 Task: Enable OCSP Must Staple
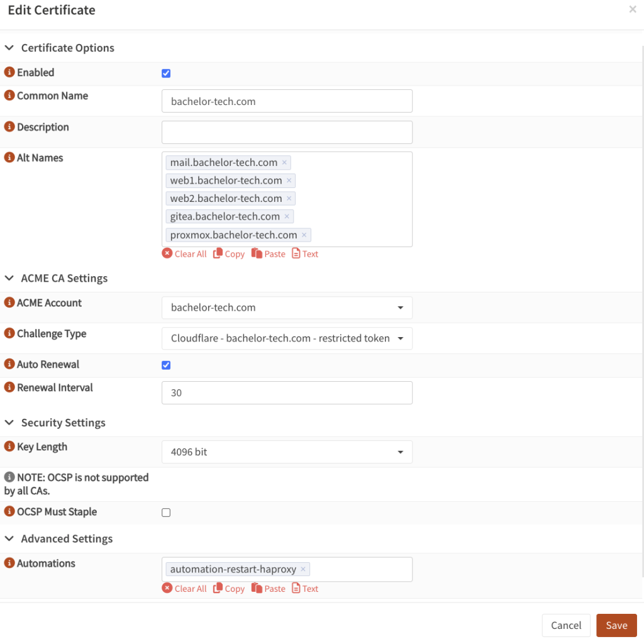(165, 512)
